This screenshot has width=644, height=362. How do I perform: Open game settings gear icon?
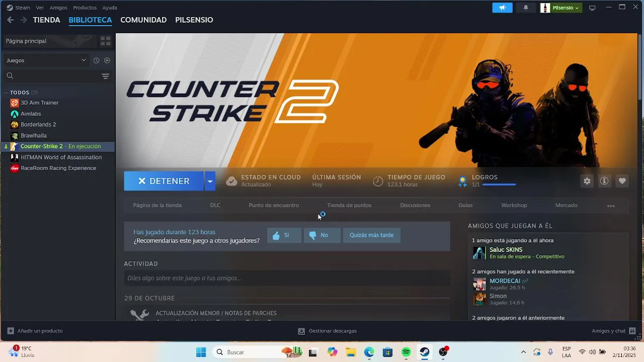pyautogui.click(x=587, y=181)
